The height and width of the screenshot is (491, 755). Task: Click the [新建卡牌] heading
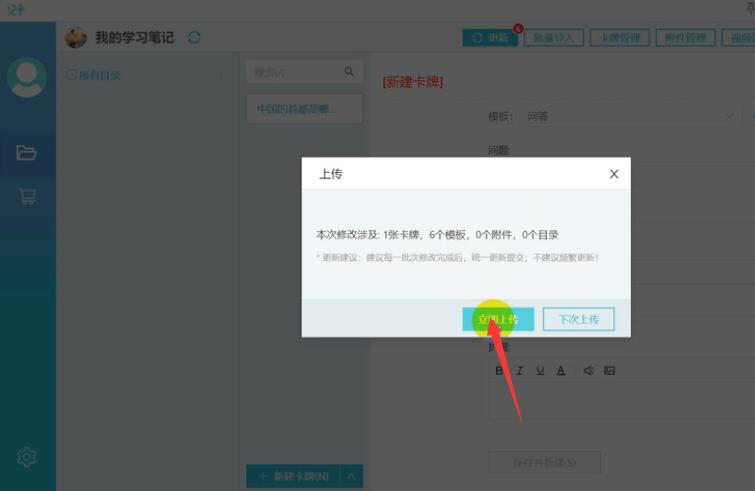pyautogui.click(x=413, y=82)
